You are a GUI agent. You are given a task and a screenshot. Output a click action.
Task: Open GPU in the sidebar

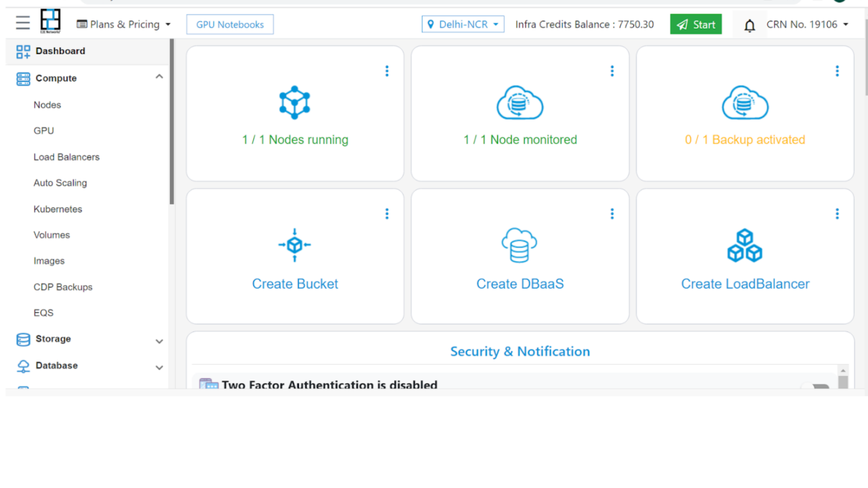coord(44,131)
